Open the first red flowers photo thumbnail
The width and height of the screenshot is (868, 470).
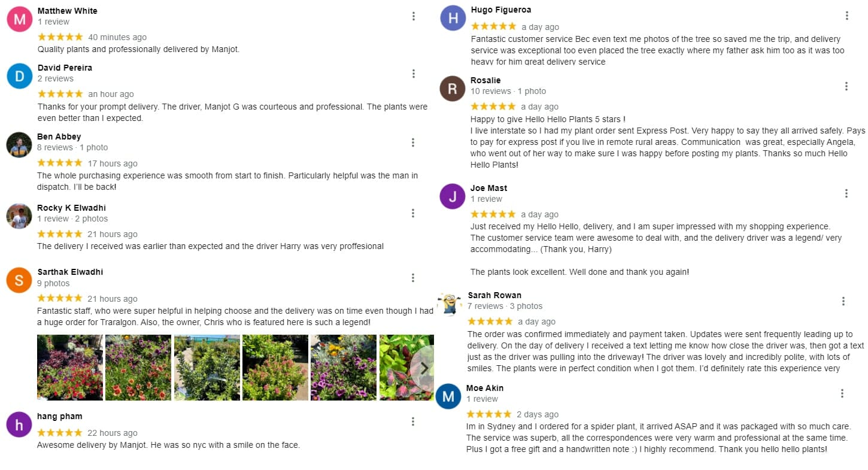click(70, 367)
